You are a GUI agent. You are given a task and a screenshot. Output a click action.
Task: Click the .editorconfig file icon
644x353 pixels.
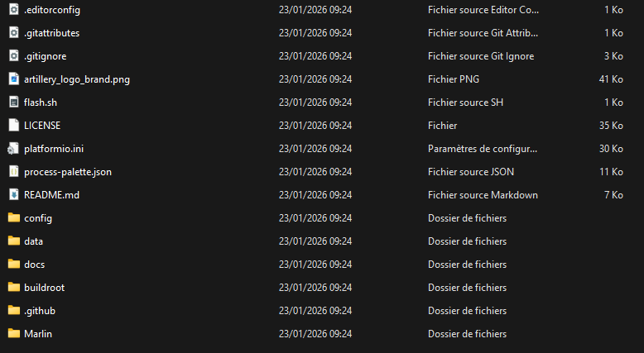click(13, 10)
